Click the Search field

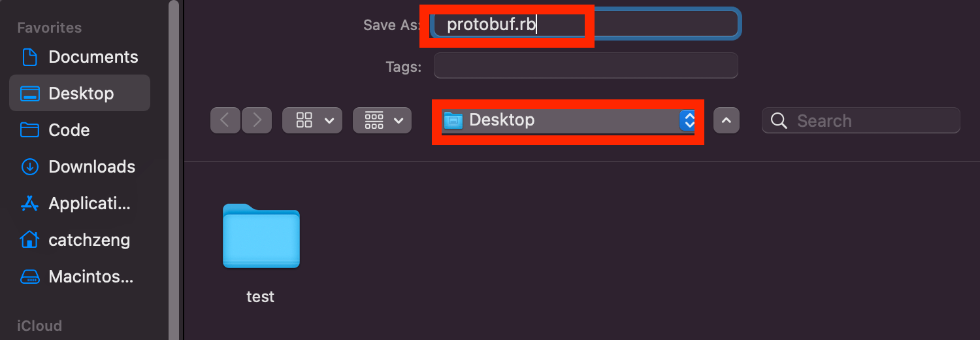point(861,120)
